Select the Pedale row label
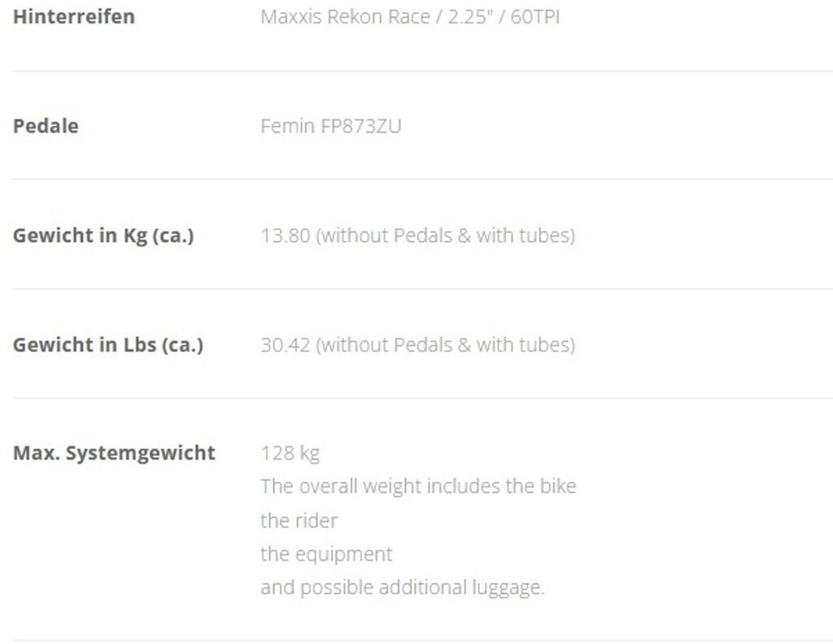This screenshot has height=644, width=833. tap(46, 126)
